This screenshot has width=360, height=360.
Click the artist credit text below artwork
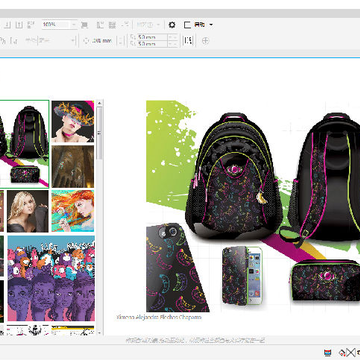point(159,317)
